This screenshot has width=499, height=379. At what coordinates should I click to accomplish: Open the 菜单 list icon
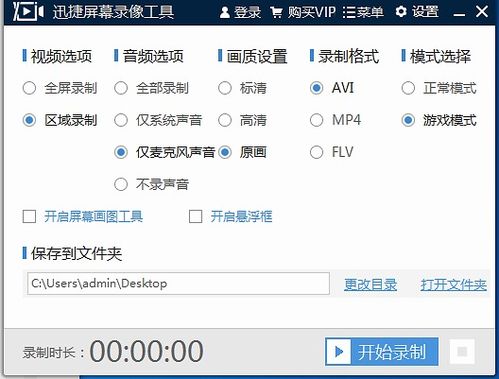[349, 13]
